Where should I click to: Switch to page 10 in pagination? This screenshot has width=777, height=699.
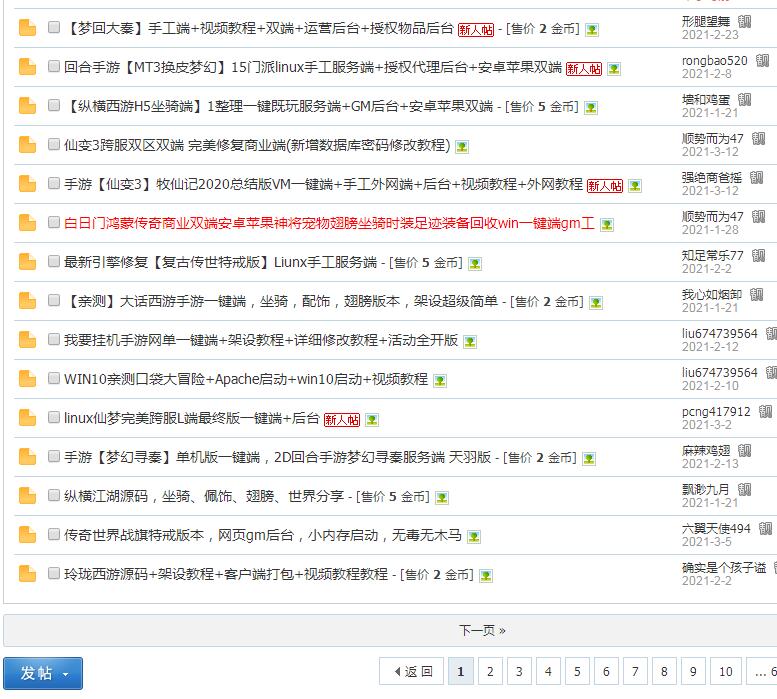(726, 672)
